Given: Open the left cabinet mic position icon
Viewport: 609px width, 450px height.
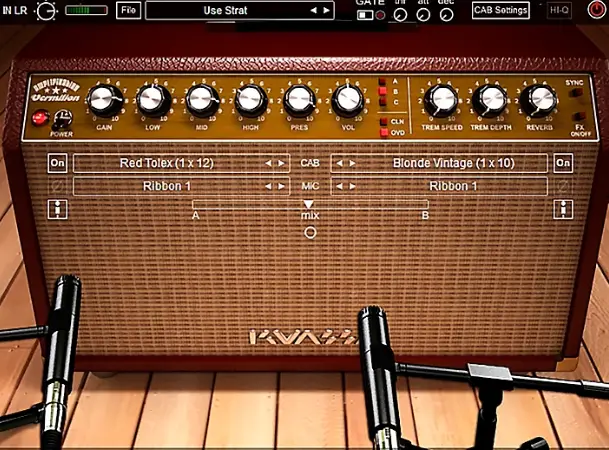Looking at the screenshot, I should (57, 209).
